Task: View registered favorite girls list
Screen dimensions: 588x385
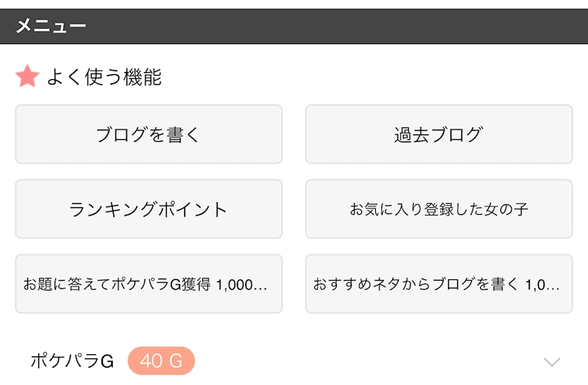Action: coord(439,209)
